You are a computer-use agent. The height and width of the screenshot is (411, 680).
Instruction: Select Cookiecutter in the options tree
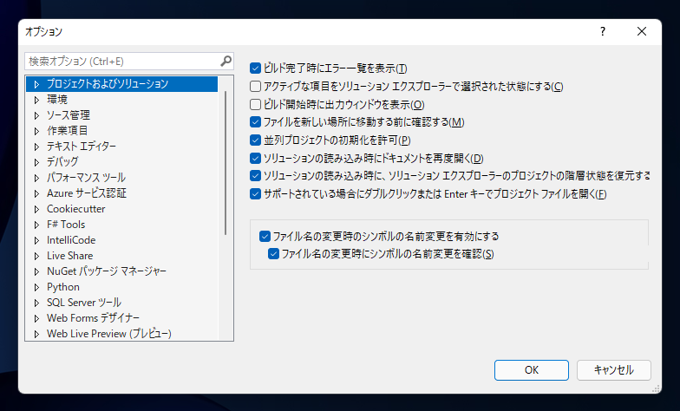76,209
